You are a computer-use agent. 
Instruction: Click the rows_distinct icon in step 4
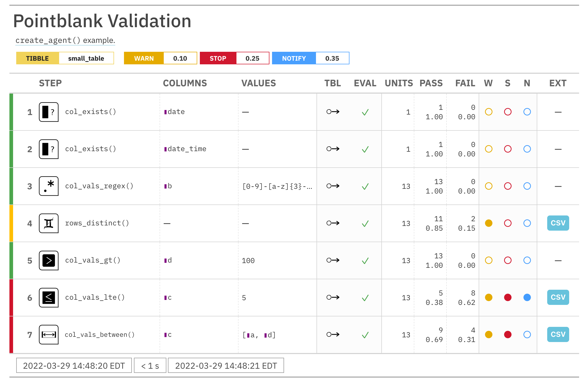49,223
